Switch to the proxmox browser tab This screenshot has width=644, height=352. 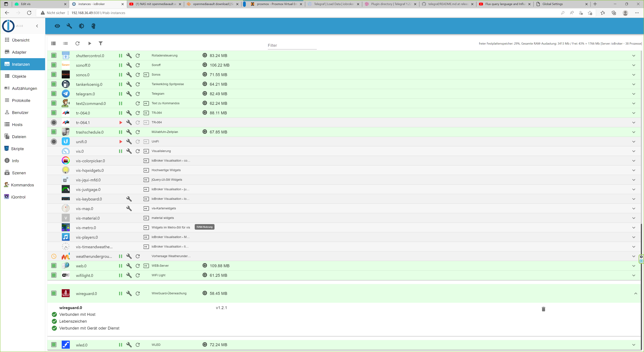pos(274,4)
